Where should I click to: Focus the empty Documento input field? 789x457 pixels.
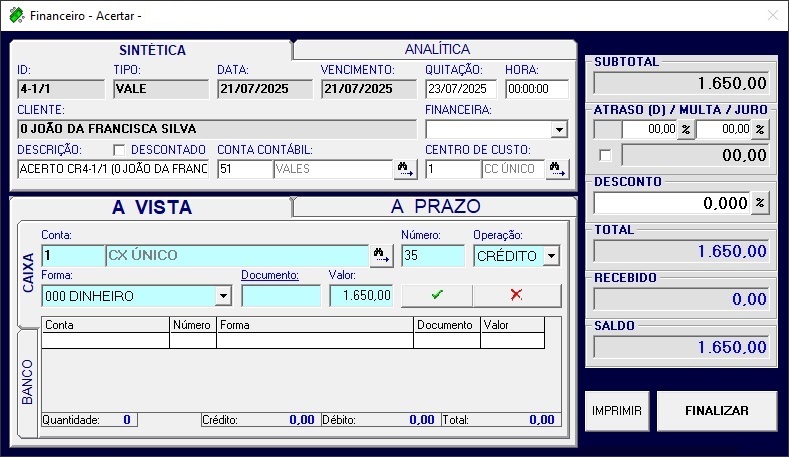point(281,296)
